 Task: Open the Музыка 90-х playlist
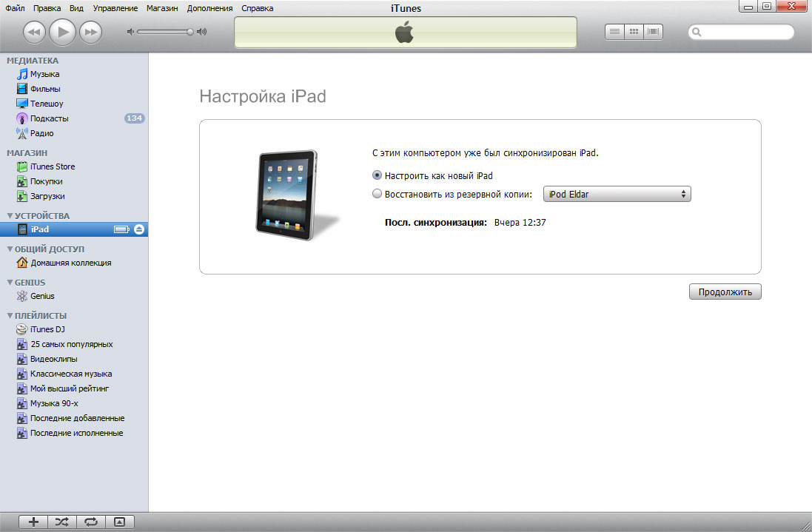coord(47,404)
